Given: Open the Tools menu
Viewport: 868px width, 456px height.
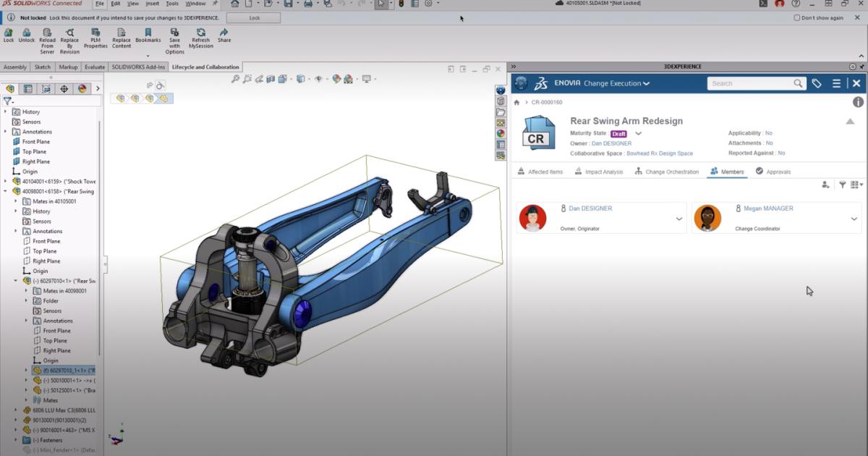Looking at the screenshot, I should click(x=172, y=4).
